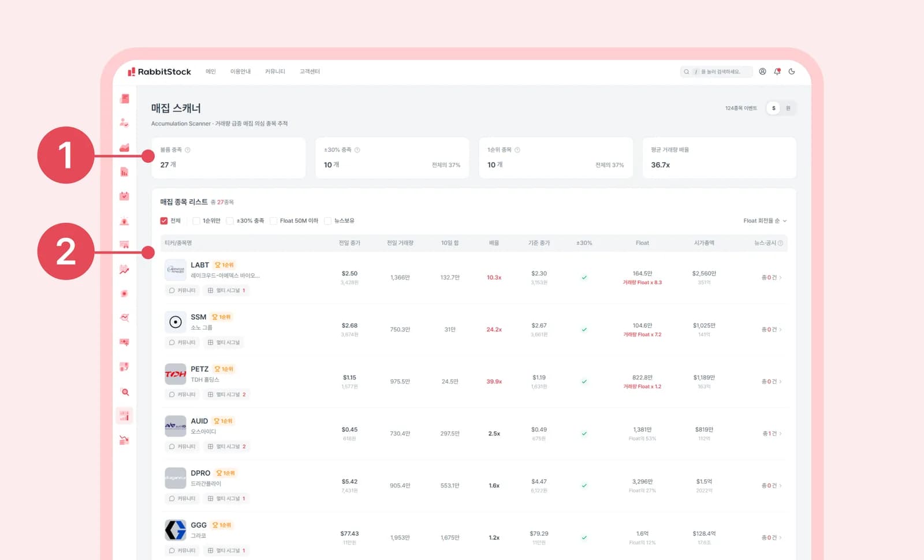Open the user profile icon in header
The width and height of the screenshot is (924, 560).
point(762,72)
